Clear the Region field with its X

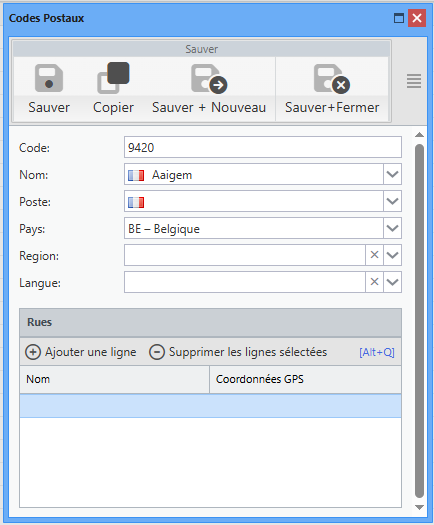[x=374, y=255]
